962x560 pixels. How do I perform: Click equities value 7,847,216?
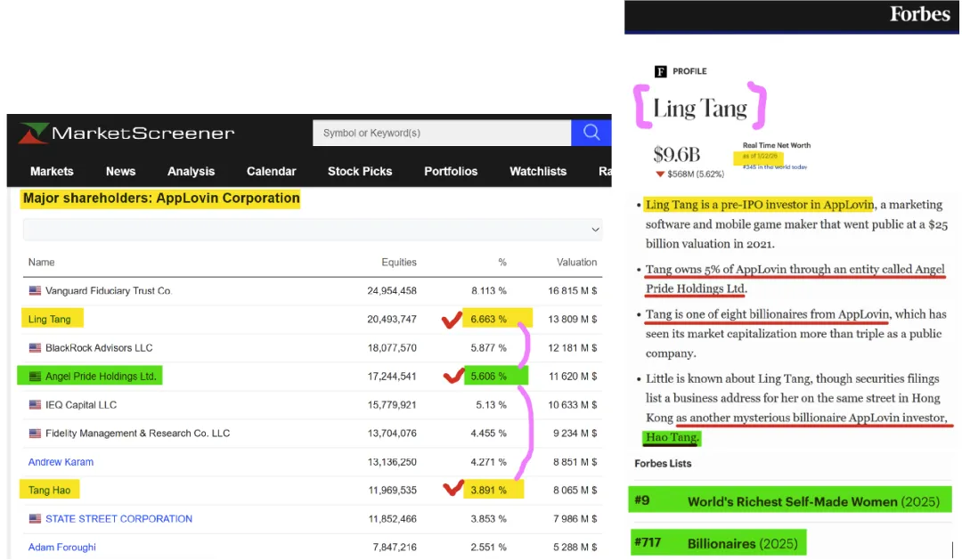coord(395,548)
